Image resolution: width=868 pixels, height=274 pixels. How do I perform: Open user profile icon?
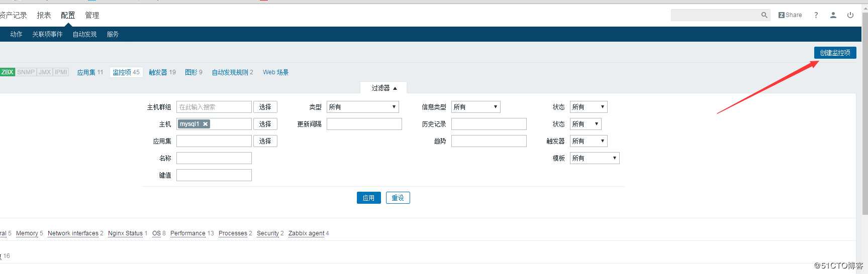click(x=833, y=15)
